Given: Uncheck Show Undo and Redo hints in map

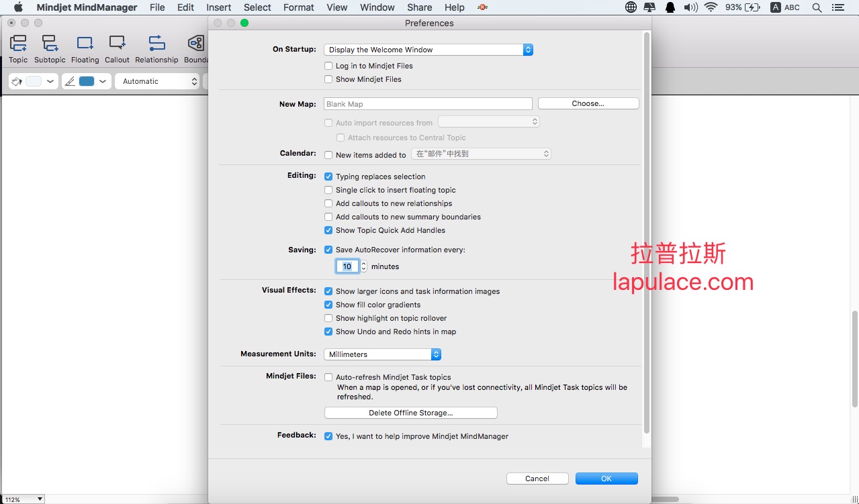Looking at the screenshot, I should [x=328, y=332].
